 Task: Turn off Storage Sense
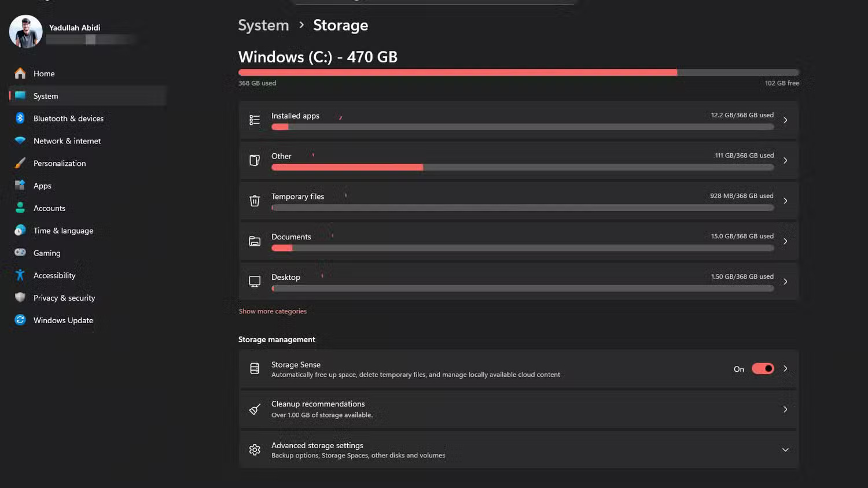[x=763, y=368]
